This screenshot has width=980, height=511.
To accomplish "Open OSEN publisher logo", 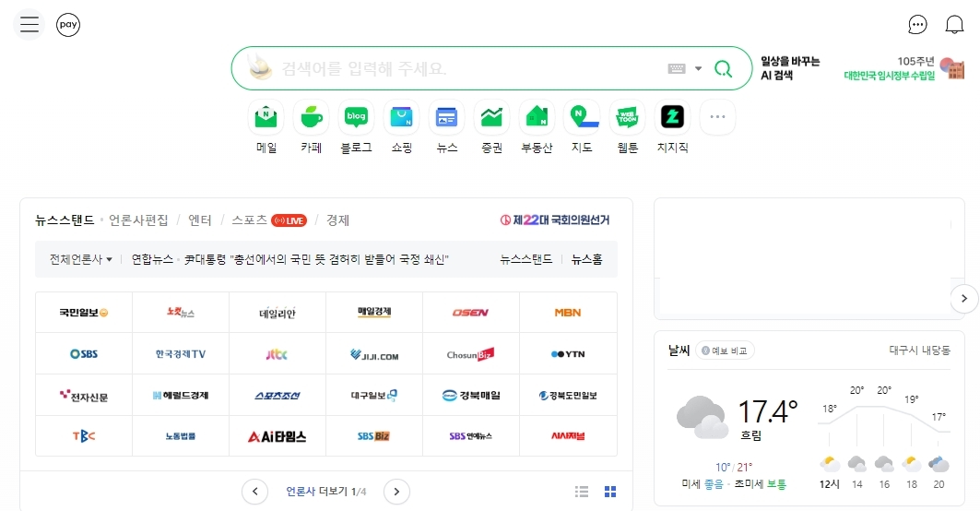I will point(470,312).
